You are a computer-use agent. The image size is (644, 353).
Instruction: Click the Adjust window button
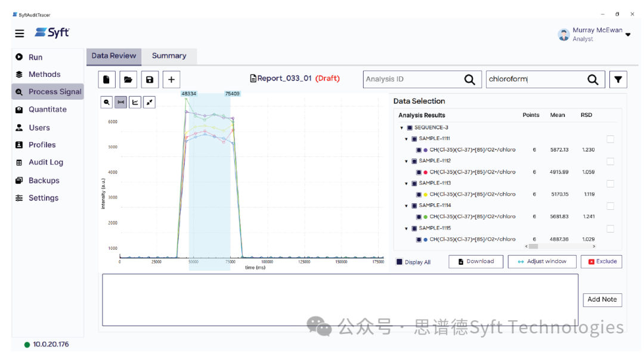(541, 261)
